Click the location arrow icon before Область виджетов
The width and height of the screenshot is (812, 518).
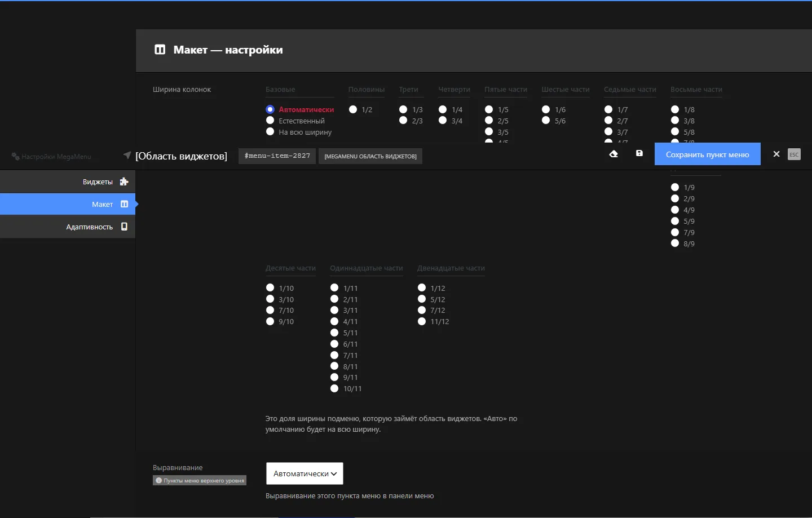pos(127,155)
